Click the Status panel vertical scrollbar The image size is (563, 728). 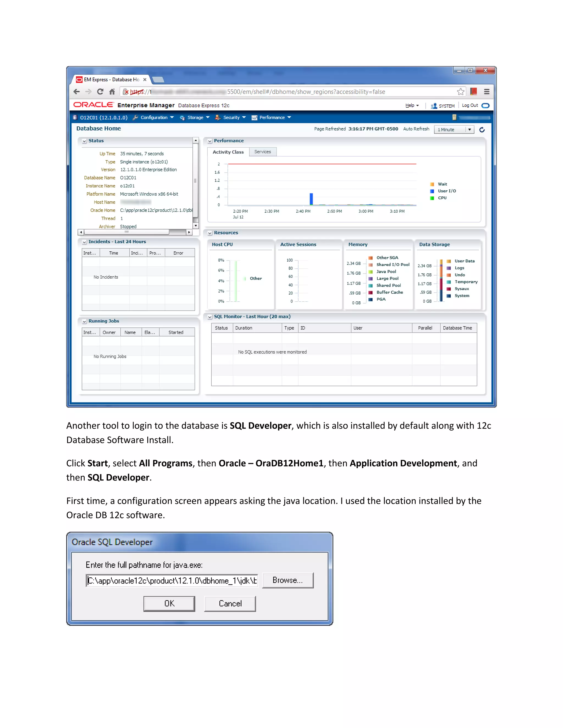195,181
